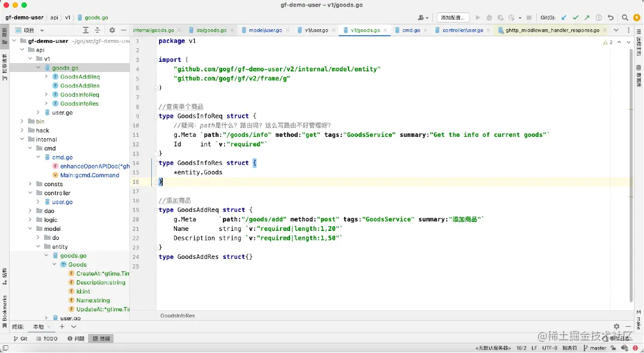644x353 pixels.
Task: Open terminal session options chevron
Action: tap(73, 327)
